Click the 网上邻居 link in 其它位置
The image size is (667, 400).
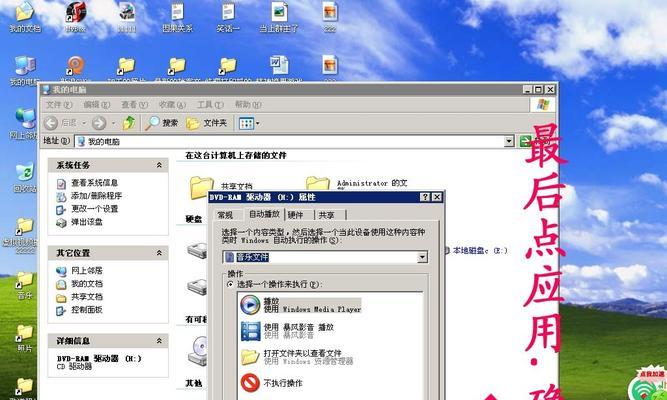click(x=86, y=270)
